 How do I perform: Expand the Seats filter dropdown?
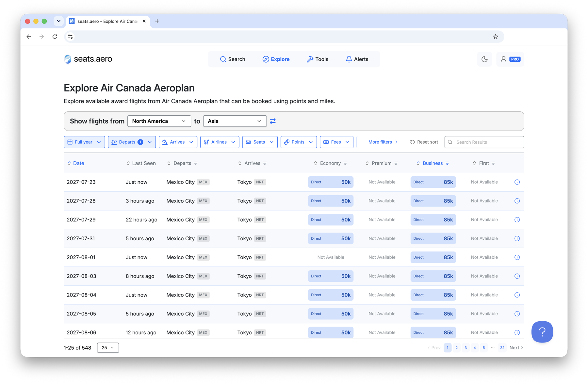[x=260, y=142]
